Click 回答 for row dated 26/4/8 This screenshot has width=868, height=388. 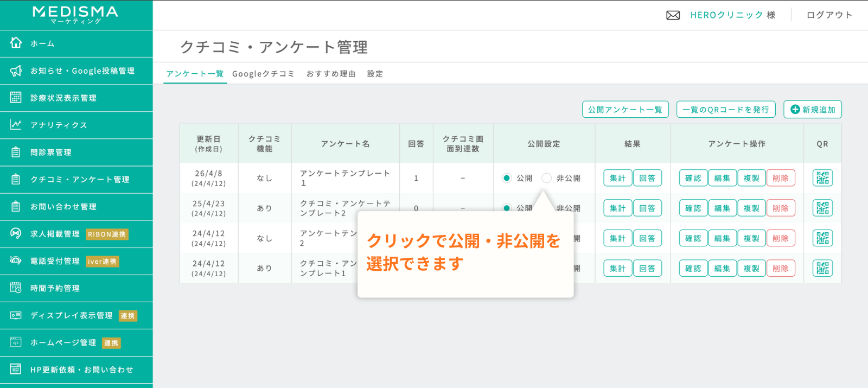(x=647, y=178)
